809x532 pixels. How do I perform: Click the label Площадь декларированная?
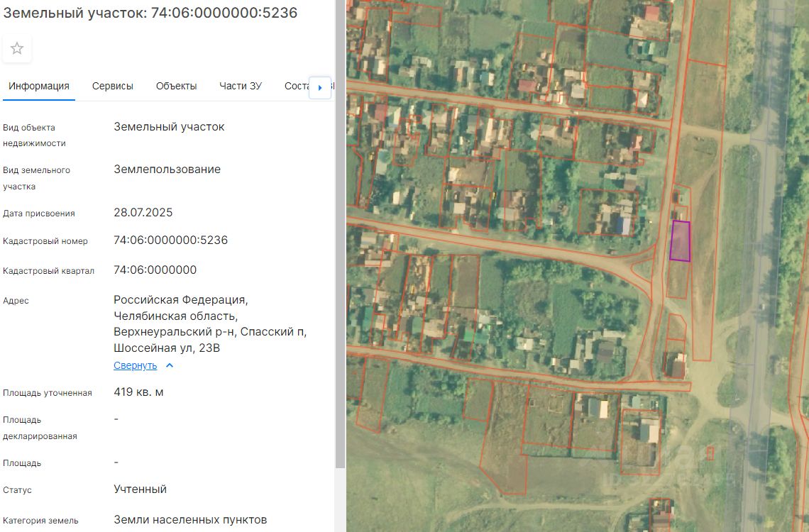click(40, 428)
